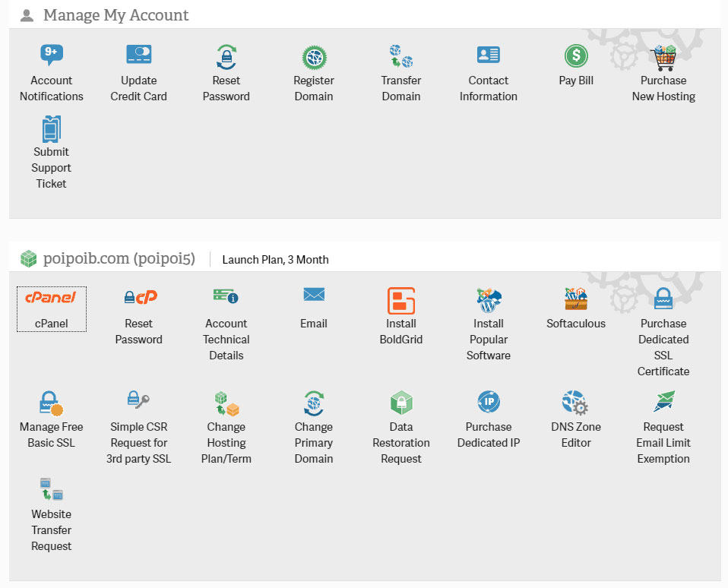Click the "Submit Support Ticket" text link
This screenshot has width=728, height=588.
coord(51,168)
